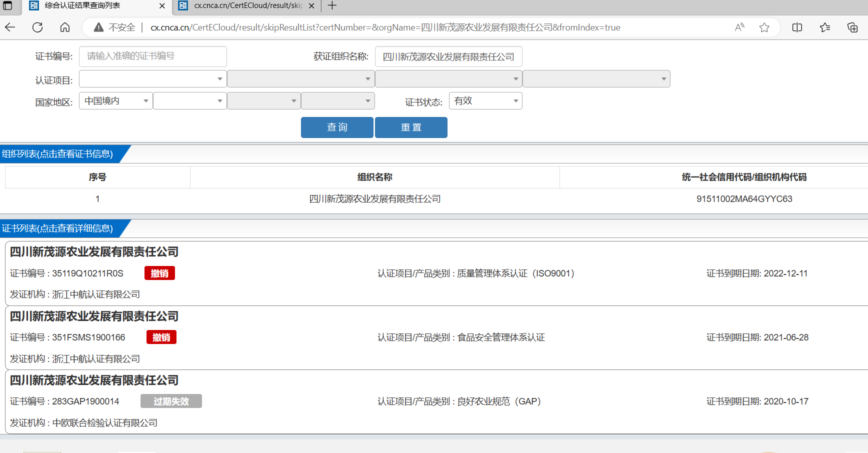Open a new browser tab
The image size is (868, 453).
pyautogui.click(x=332, y=6)
